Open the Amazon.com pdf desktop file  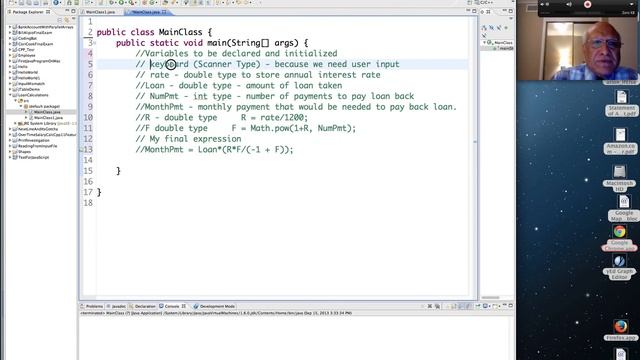(x=620, y=141)
